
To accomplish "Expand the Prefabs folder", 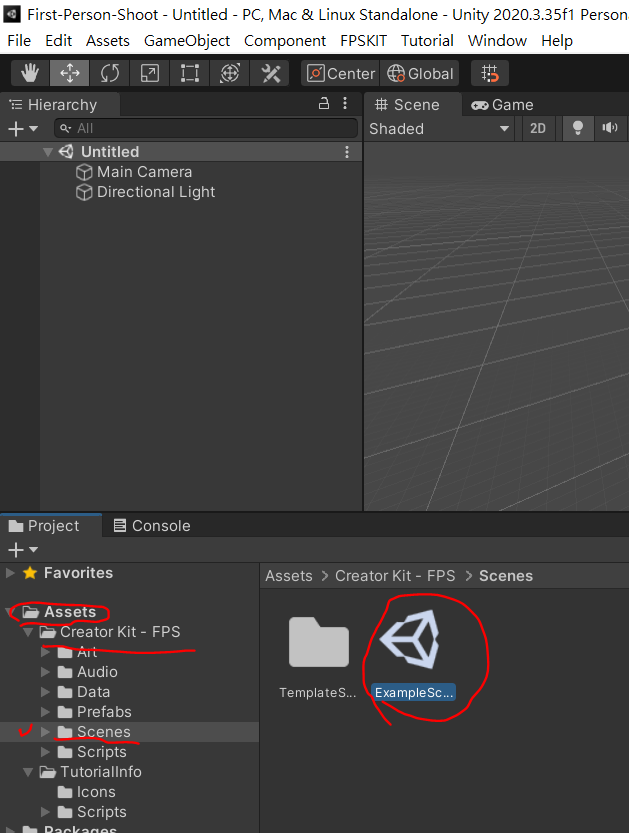I will [46, 712].
